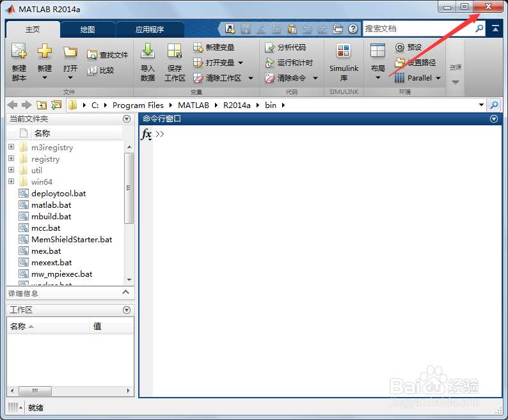The image size is (508, 420).
Task: Expand the Details (详细信息) panel
Action: click(125, 292)
